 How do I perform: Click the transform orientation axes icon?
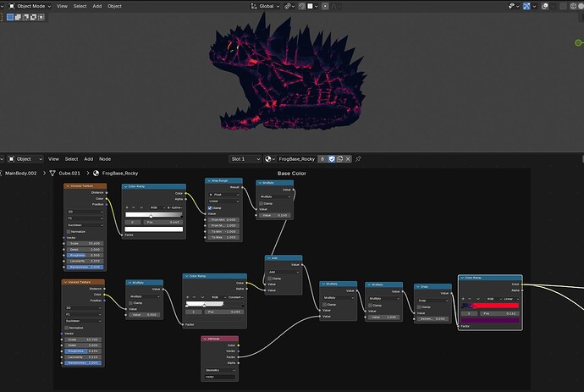pos(254,6)
